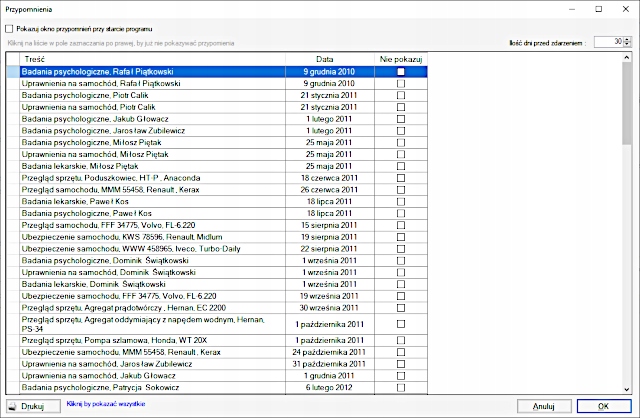Click date cell '30 września 2011'
The height and width of the screenshot is (418, 640).
(x=330, y=308)
